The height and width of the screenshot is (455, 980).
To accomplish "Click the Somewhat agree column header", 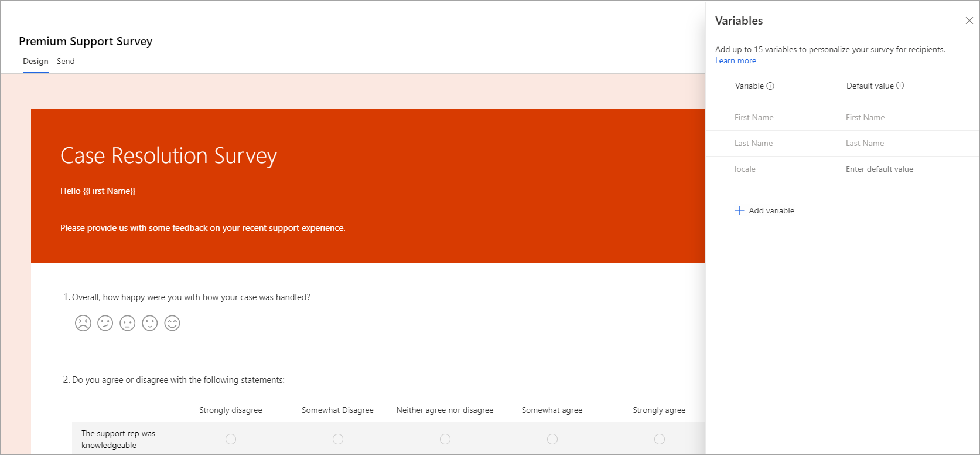I will 552,410.
